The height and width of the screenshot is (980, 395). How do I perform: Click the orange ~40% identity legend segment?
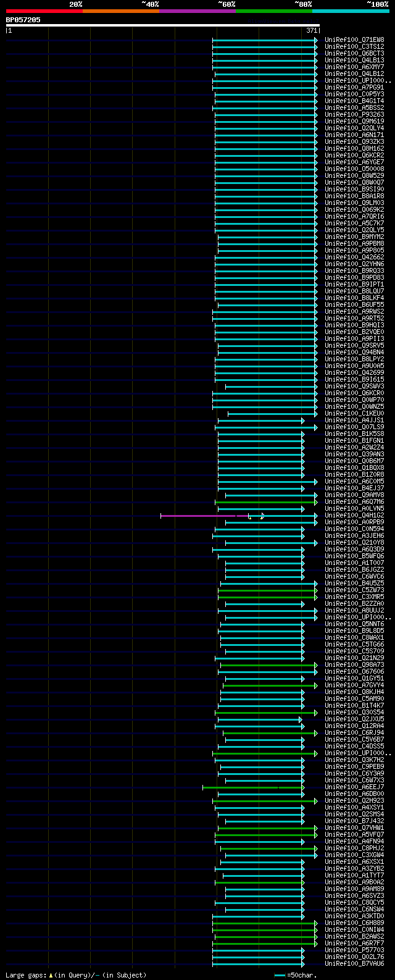(121, 11)
